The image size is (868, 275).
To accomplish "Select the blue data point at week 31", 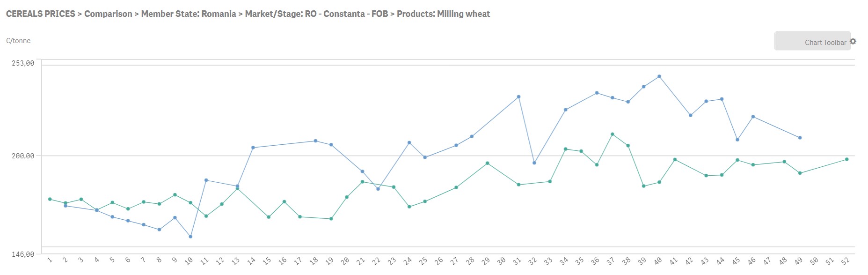I will (x=518, y=97).
